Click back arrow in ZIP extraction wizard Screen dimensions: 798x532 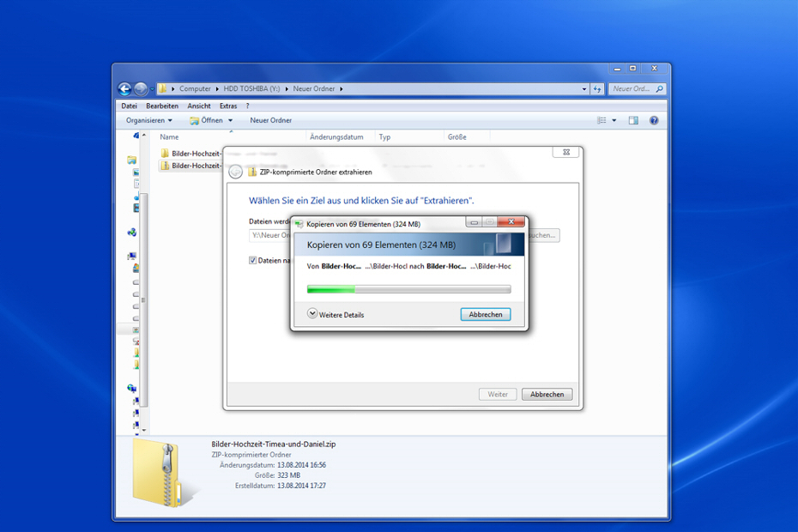click(x=235, y=172)
